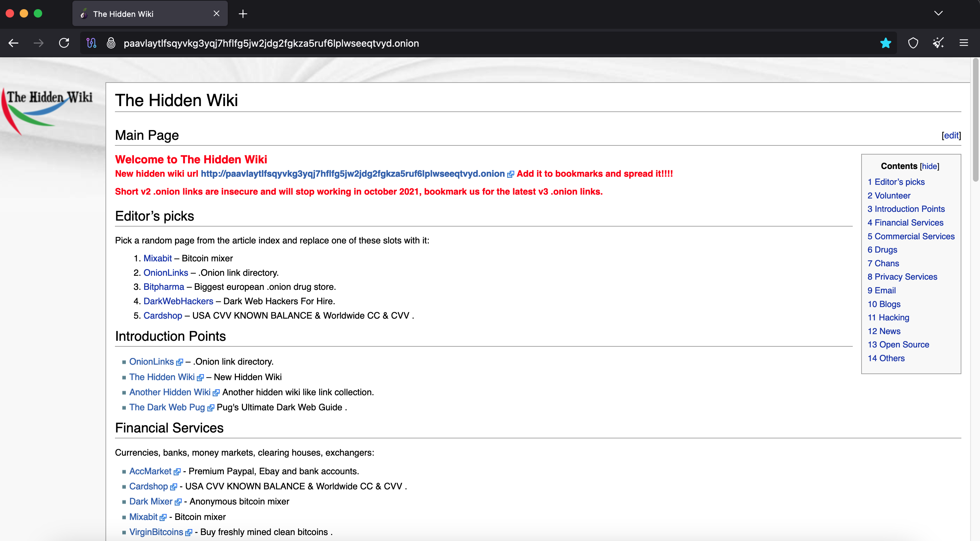
Task: Jump to 3 Introduction Points in Contents
Action: tap(906, 209)
